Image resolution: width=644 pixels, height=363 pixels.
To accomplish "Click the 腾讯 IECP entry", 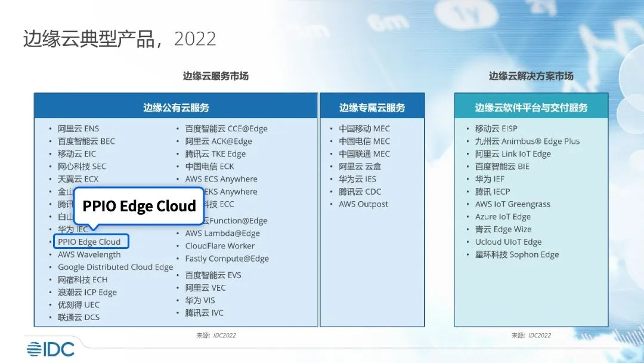I will (x=493, y=192).
